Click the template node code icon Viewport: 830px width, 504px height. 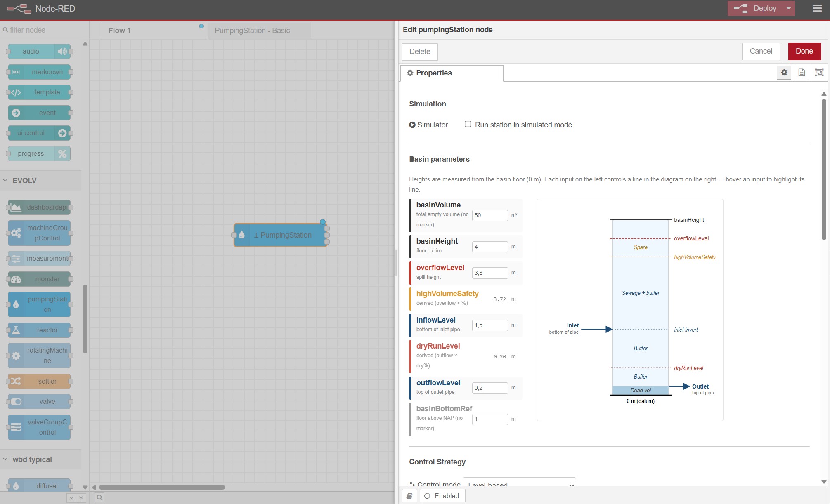16,92
